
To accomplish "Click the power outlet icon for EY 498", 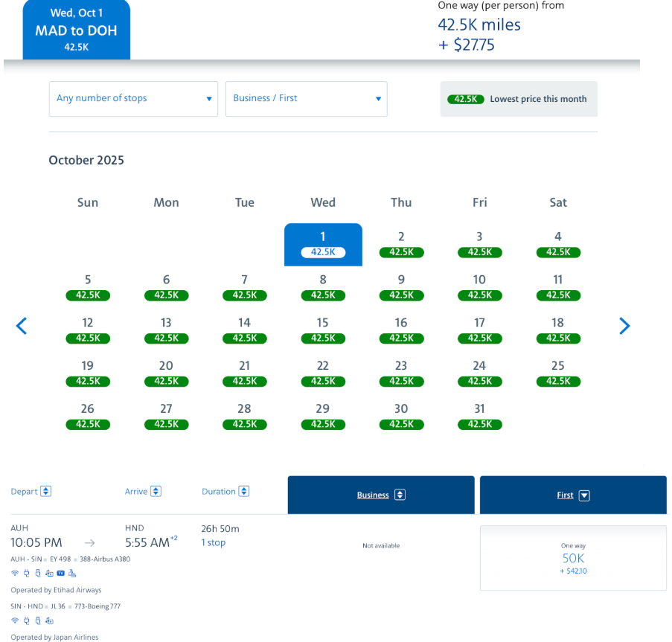I will click(x=27, y=573).
